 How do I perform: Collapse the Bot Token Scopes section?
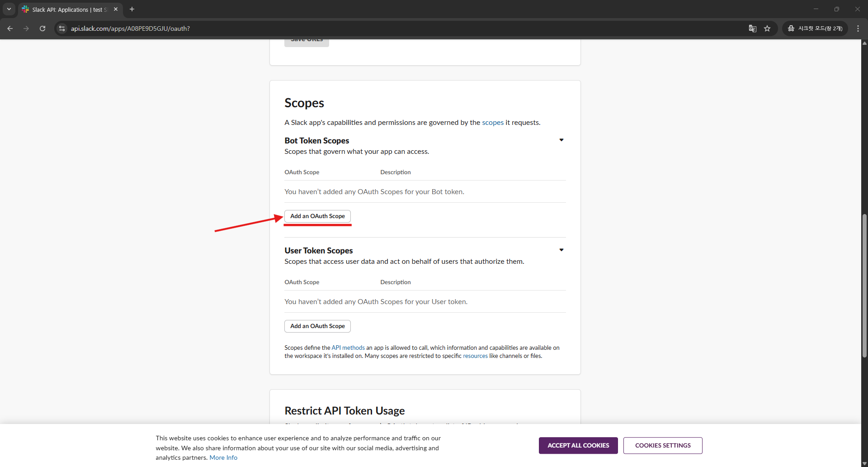[561, 140]
